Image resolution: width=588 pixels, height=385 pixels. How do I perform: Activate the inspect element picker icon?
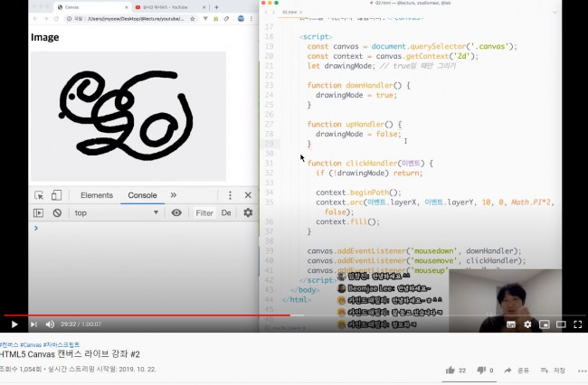pos(39,195)
